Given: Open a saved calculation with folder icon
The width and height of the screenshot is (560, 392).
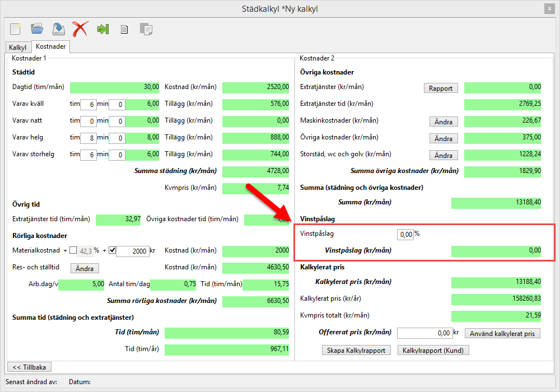Looking at the screenshot, I should (x=37, y=29).
